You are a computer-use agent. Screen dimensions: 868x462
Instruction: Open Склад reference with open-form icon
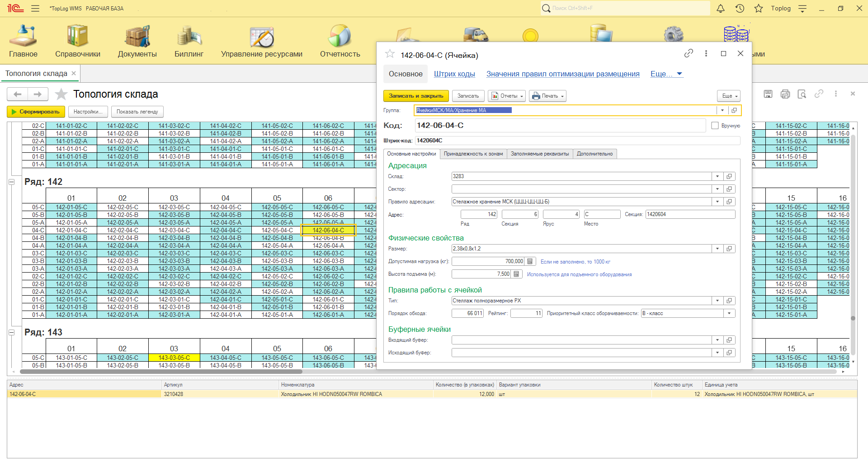tap(729, 176)
